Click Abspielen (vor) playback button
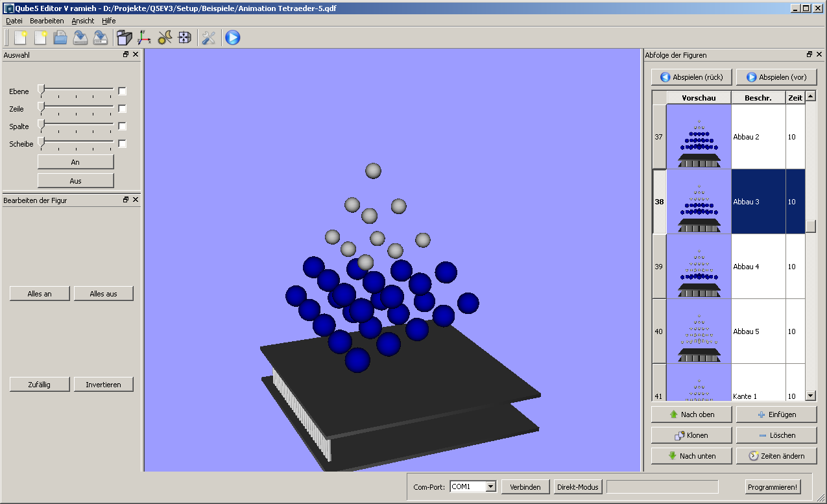This screenshot has width=827, height=504. (x=776, y=77)
